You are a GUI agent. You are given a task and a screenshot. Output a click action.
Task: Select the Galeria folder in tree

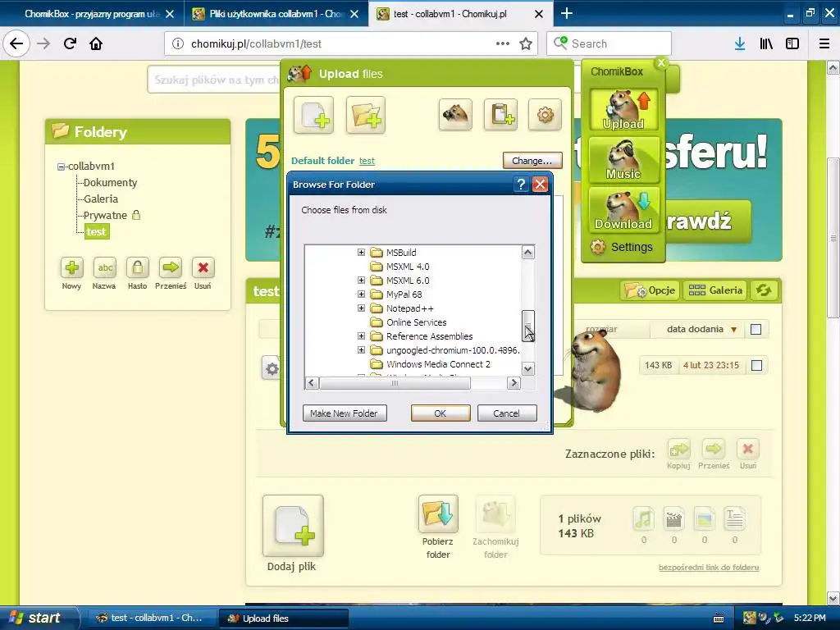point(101,199)
